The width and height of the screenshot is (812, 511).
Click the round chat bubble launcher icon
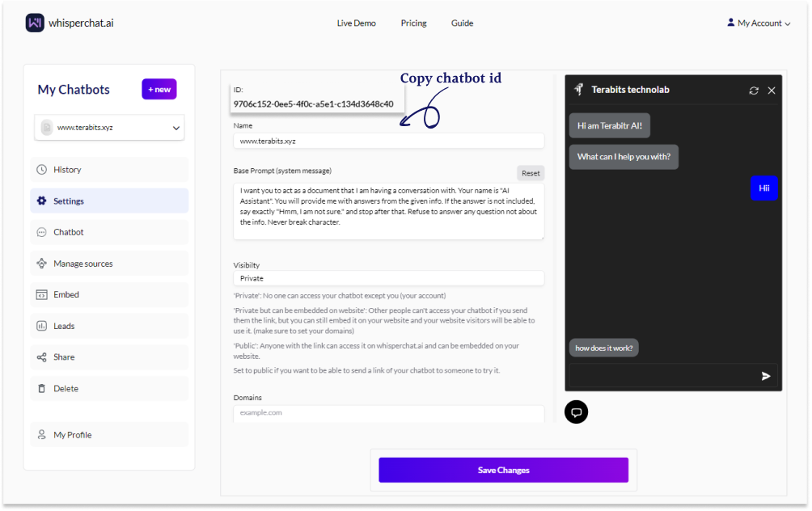576,412
